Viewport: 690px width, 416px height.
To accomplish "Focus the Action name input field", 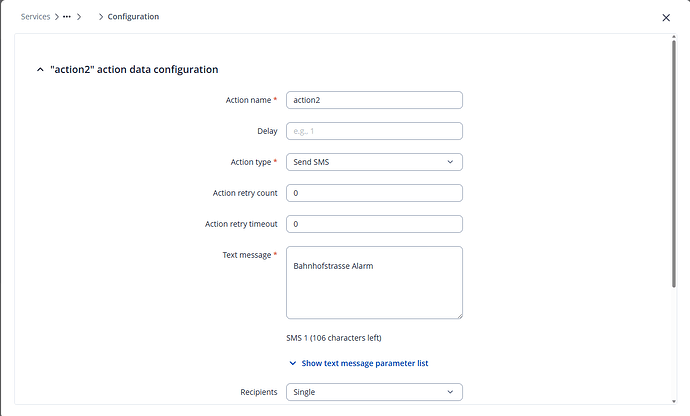I will (374, 100).
